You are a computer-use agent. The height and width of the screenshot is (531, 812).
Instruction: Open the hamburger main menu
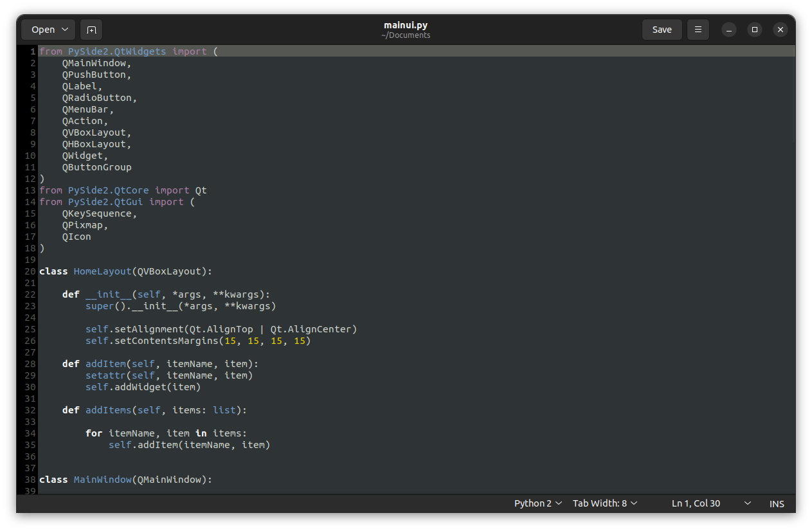tap(698, 29)
